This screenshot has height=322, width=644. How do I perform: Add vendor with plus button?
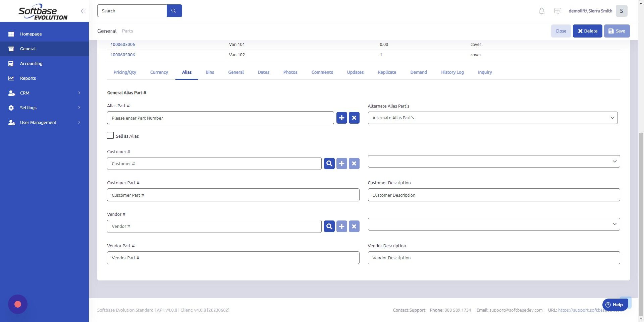[x=341, y=227]
